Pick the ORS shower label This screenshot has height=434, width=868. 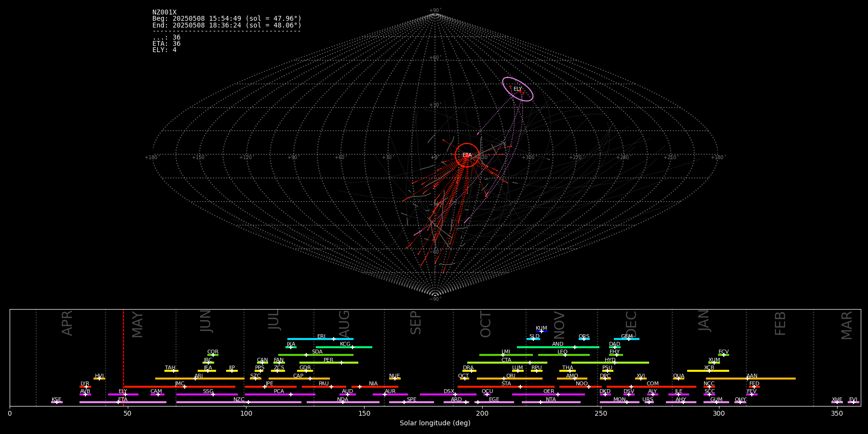coord(584,337)
